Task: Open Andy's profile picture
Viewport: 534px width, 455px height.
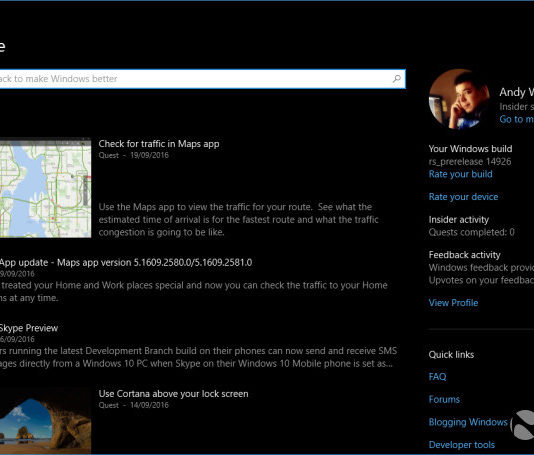Action: pos(459,99)
